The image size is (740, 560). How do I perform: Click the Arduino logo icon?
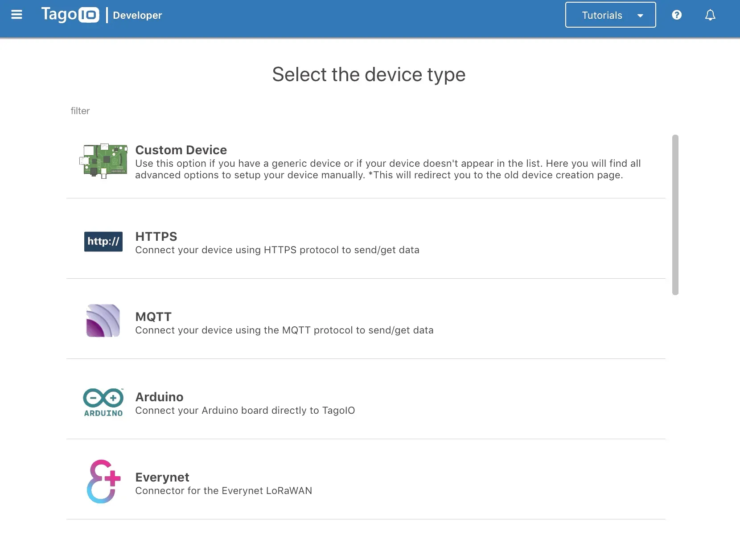103,402
